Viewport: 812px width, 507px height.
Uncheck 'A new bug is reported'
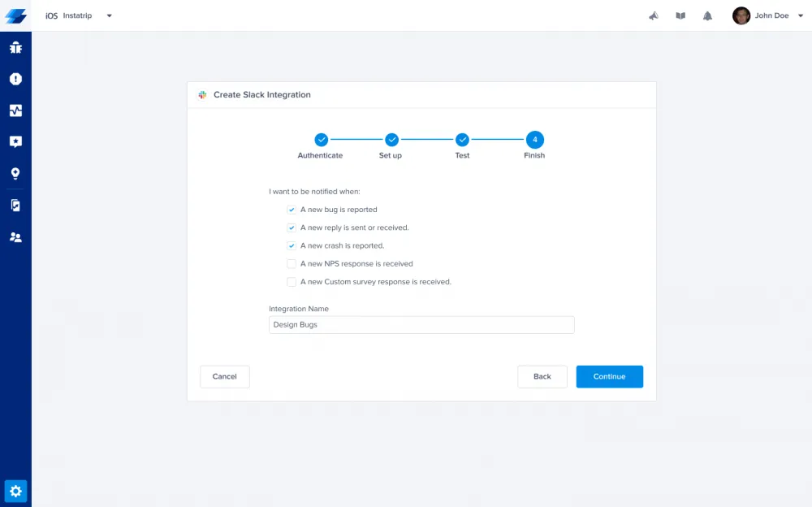(292, 210)
